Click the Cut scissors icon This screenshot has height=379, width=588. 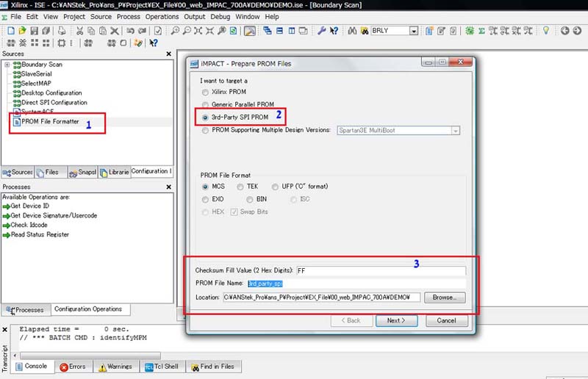(79, 31)
